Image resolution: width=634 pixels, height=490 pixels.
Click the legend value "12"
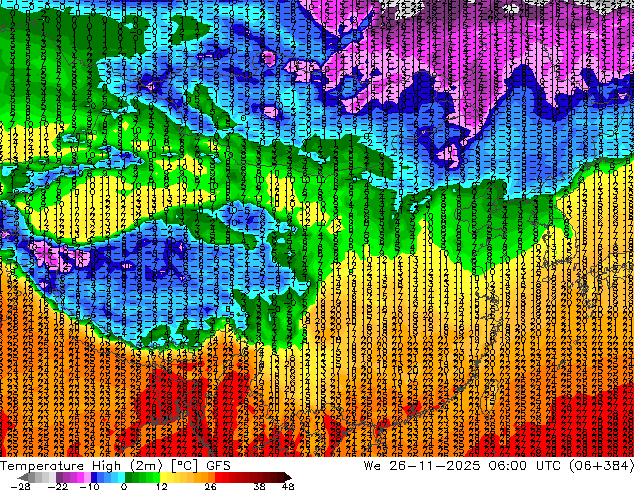point(162,486)
